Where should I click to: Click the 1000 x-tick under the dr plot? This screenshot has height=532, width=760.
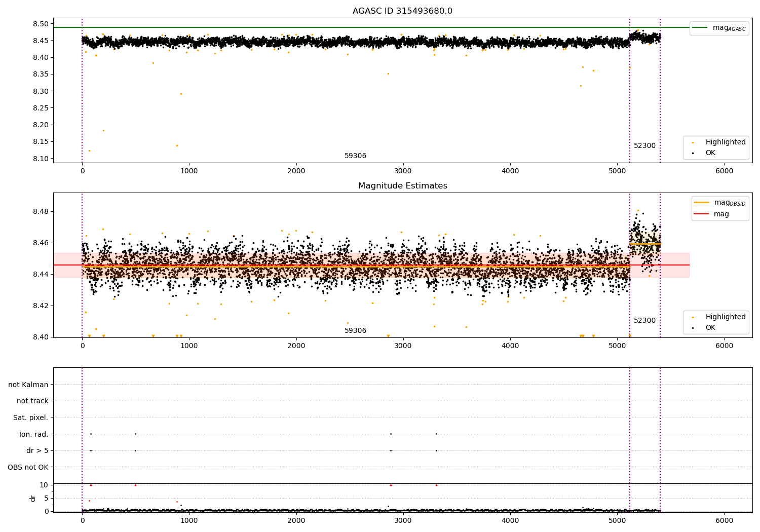pos(189,520)
